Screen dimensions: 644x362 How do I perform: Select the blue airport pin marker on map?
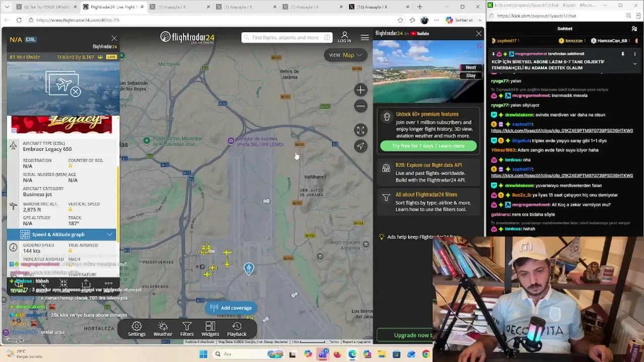click(249, 268)
